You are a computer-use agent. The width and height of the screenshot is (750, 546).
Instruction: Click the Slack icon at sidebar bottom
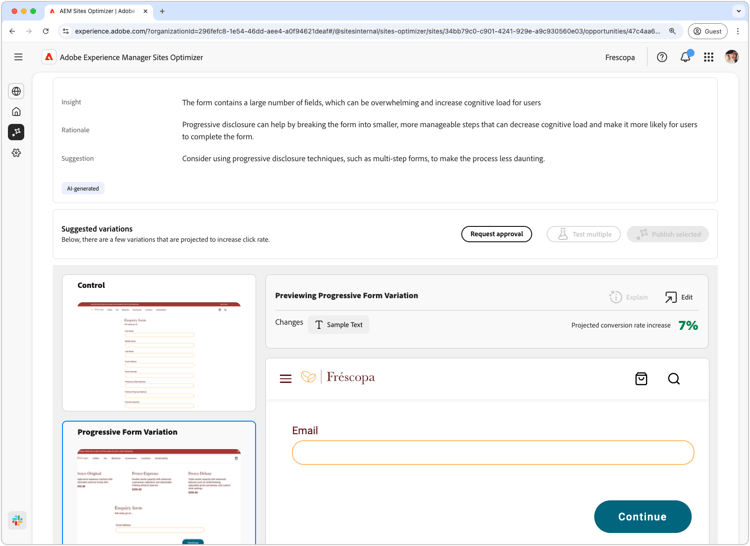tap(17, 520)
